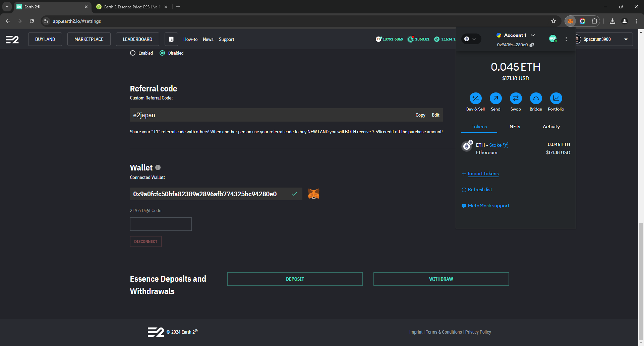Image resolution: width=644 pixels, height=346 pixels.
Task: Open the MetaMask network selector dropdown
Action: click(x=470, y=39)
